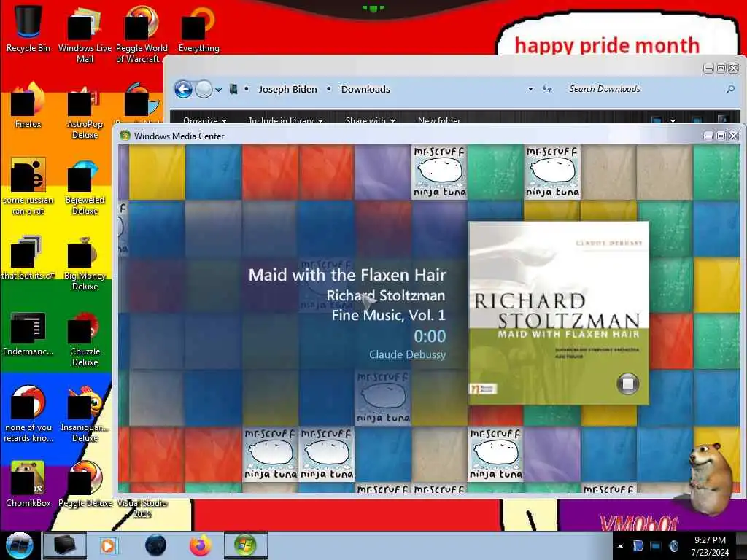The width and height of the screenshot is (747, 560).
Task: Refresh the Downloads folder in Explorer
Action: click(547, 89)
